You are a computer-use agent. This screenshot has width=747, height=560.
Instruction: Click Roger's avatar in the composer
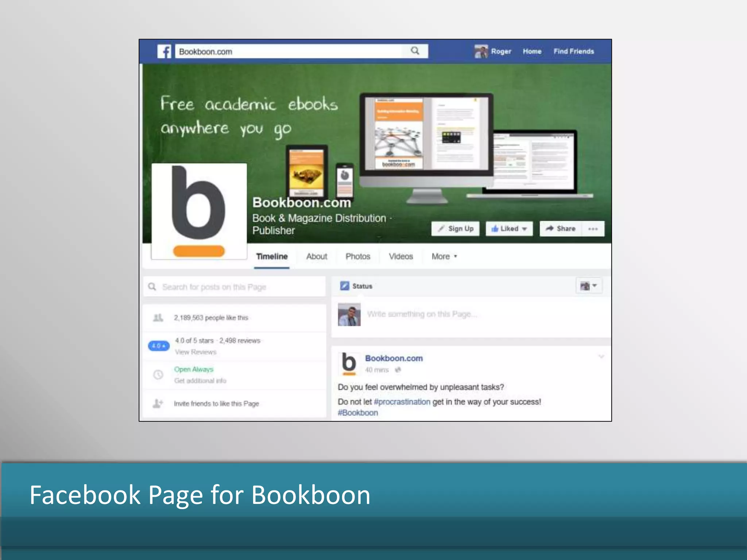(x=349, y=314)
